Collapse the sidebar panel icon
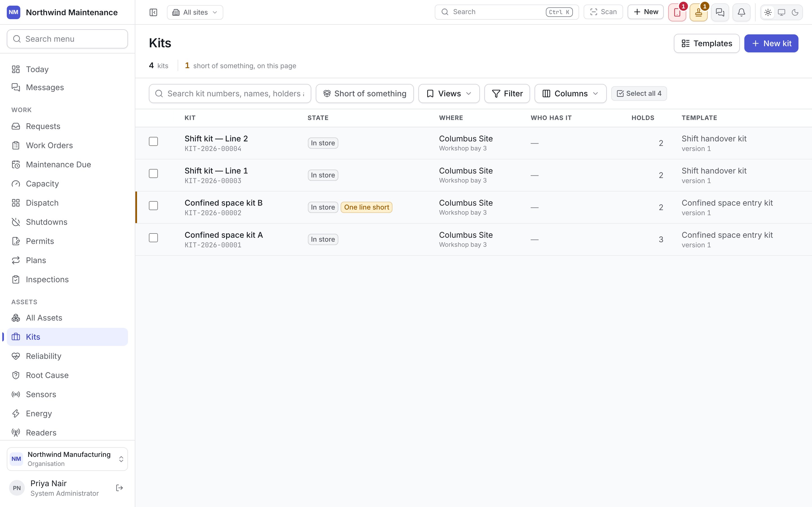Image resolution: width=812 pixels, height=507 pixels. pos(153,12)
